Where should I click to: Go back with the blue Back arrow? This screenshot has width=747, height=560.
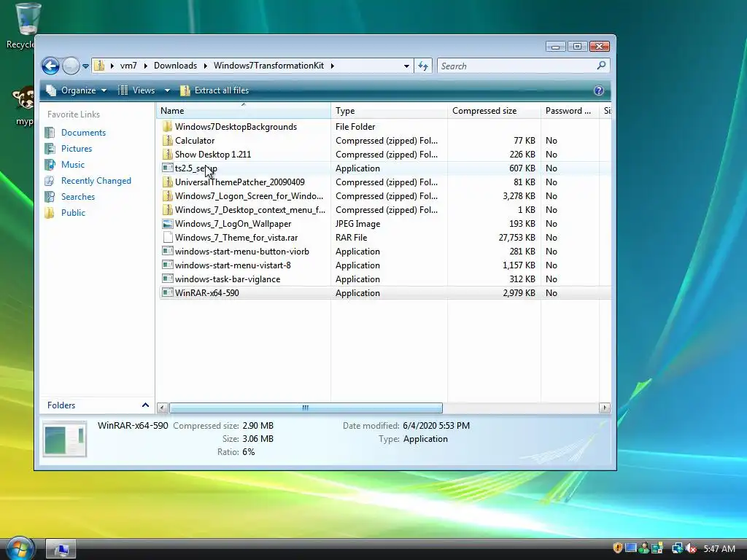coord(50,66)
